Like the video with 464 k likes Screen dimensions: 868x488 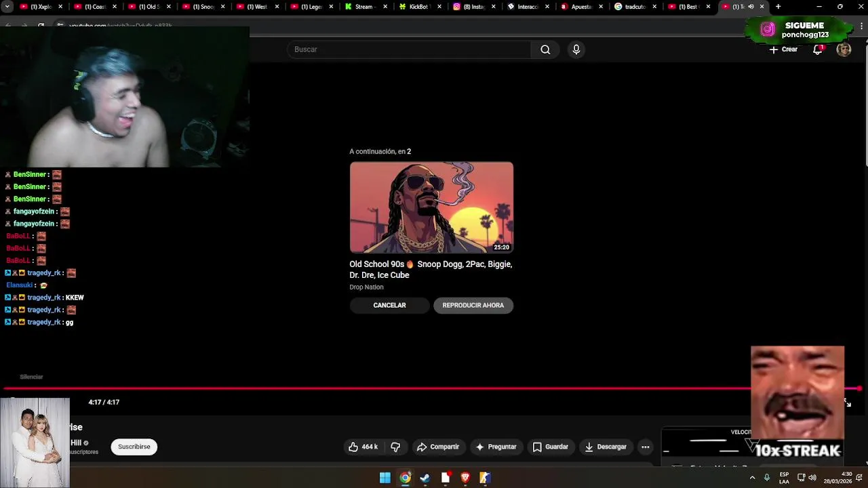pyautogui.click(x=363, y=447)
